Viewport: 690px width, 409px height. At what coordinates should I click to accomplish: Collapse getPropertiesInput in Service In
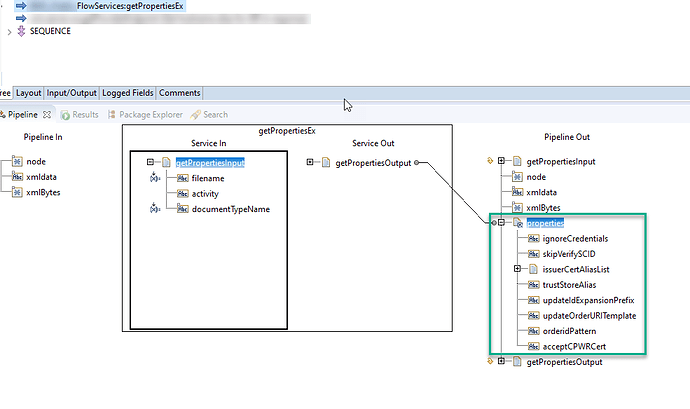coord(150,162)
